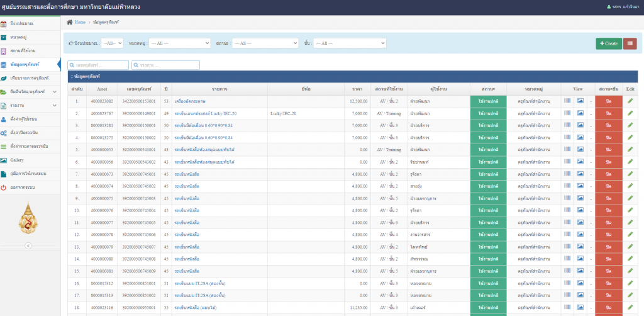Click the red barcode button beside Create

point(630,43)
